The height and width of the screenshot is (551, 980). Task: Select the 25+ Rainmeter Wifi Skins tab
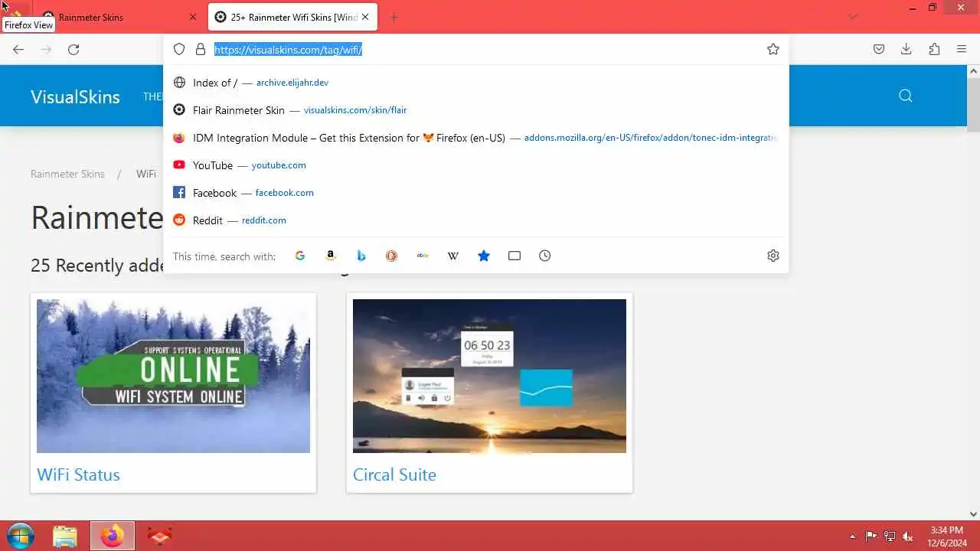click(292, 17)
